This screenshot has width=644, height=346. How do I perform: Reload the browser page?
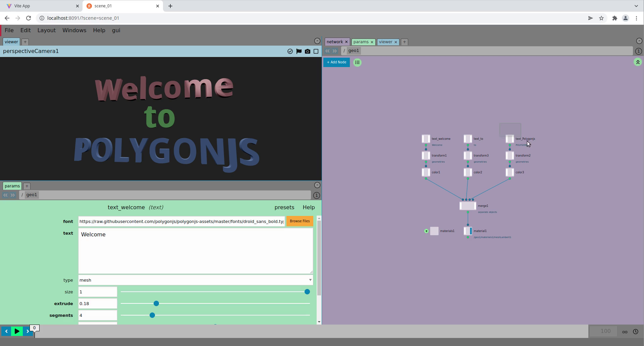tap(29, 18)
